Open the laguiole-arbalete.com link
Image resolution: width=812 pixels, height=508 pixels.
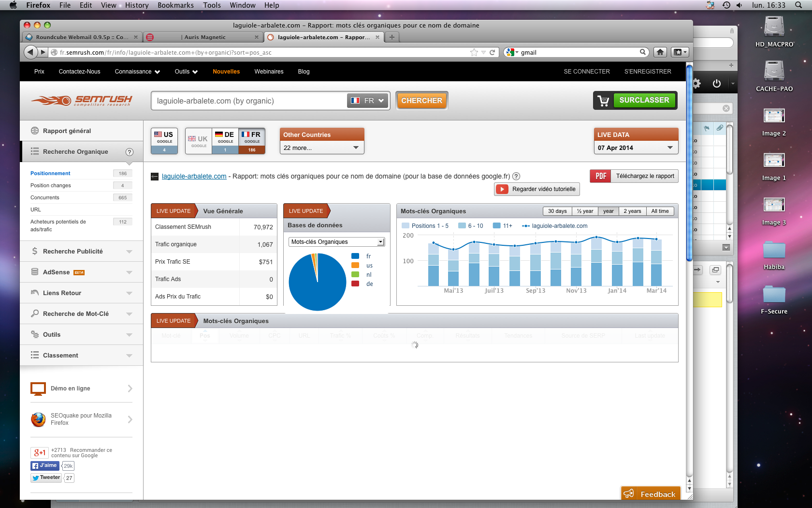[194, 177]
